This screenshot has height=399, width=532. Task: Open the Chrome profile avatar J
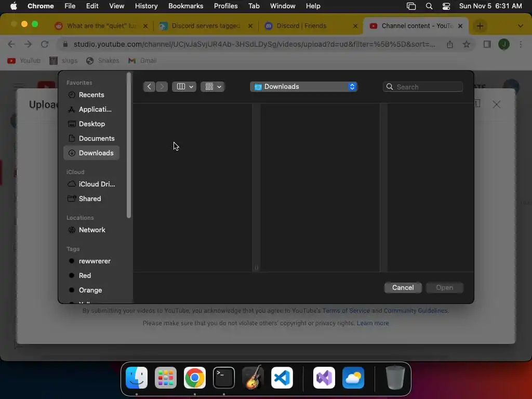coord(504,45)
